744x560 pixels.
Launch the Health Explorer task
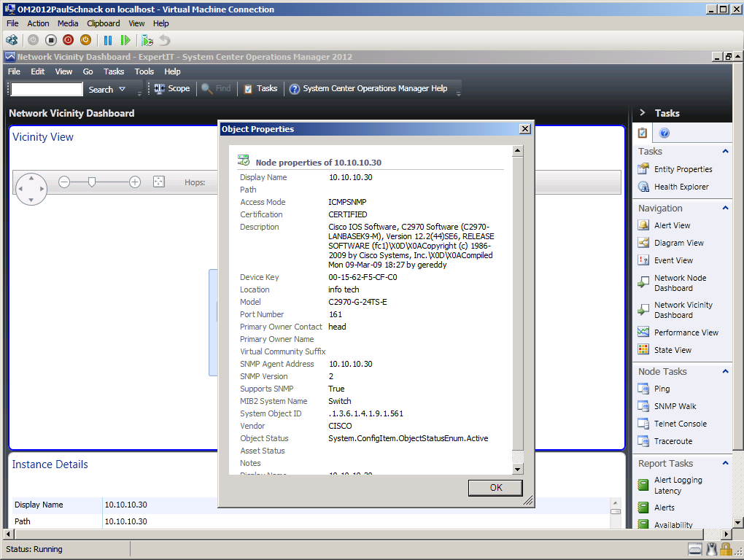681,187
